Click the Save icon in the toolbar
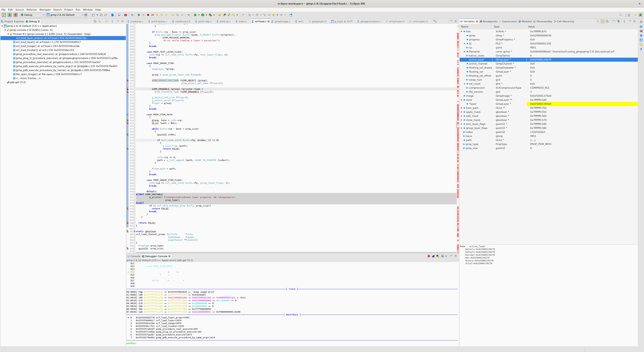The width and height of the screenshot is (644, 352). point(101,15)
